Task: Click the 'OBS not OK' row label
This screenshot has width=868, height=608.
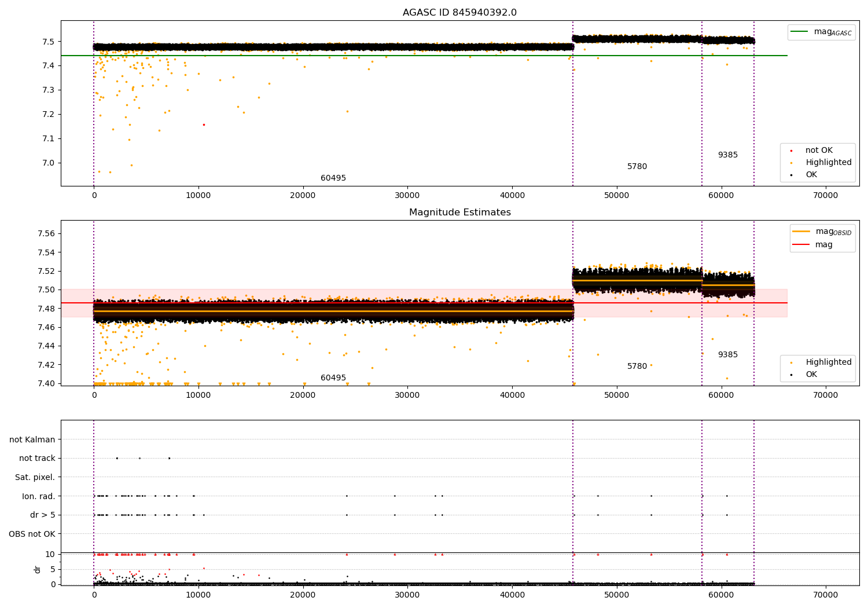Action: click(x=32, y=534)
